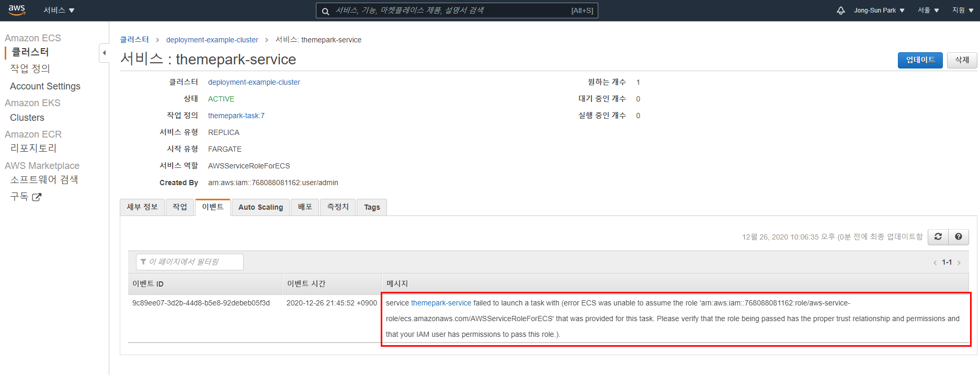Open the Jong-Sun Park account dropdown
Viewport: 980px width, 375px height.
[879, 10]
